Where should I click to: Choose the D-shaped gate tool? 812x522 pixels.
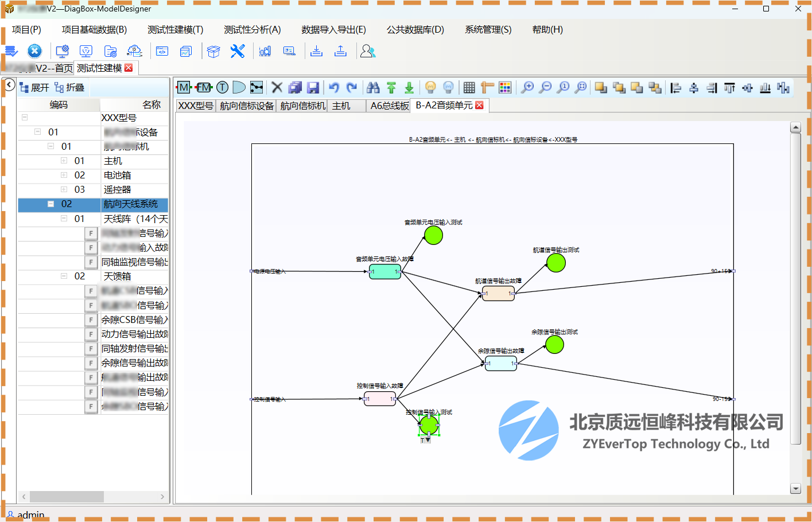[239, 87]
